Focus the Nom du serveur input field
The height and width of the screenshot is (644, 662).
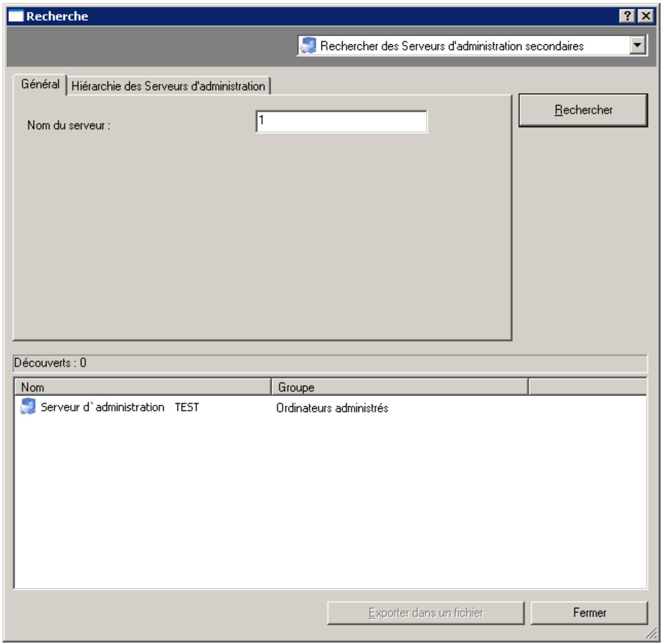tap(342, 121)
